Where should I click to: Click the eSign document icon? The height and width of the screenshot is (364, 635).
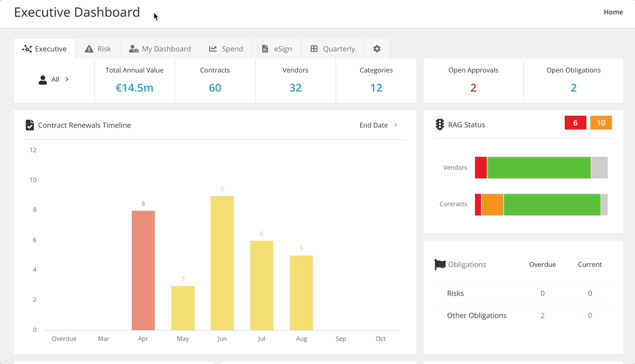pos(265,49)
